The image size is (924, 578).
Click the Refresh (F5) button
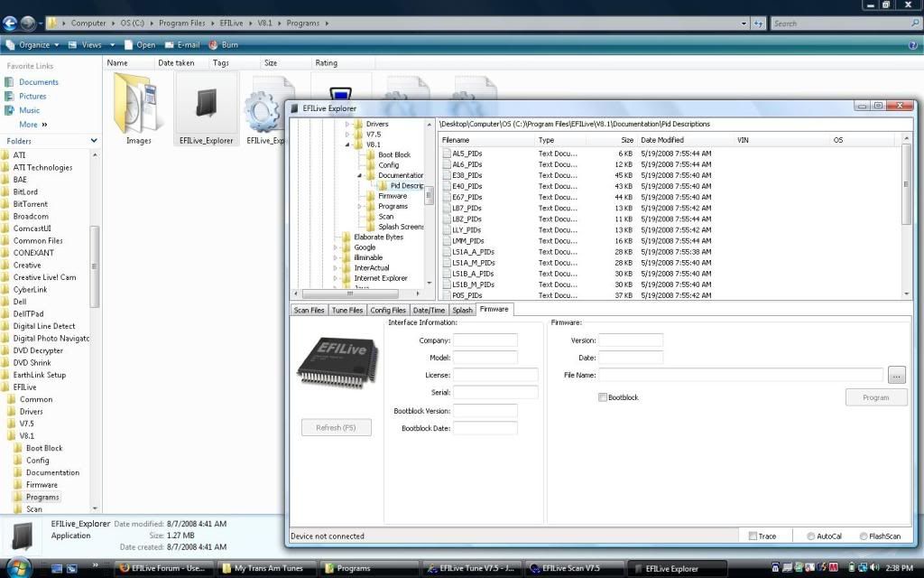click(x=336, y=427)
